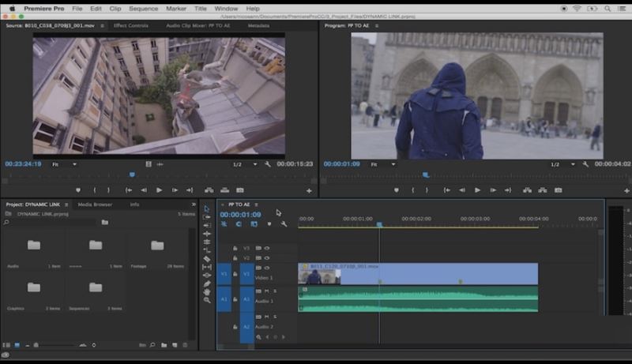The height and width of the screenshot is (364, 632).
Task: Select the Slide tool
Action: [x=207, y=276]
